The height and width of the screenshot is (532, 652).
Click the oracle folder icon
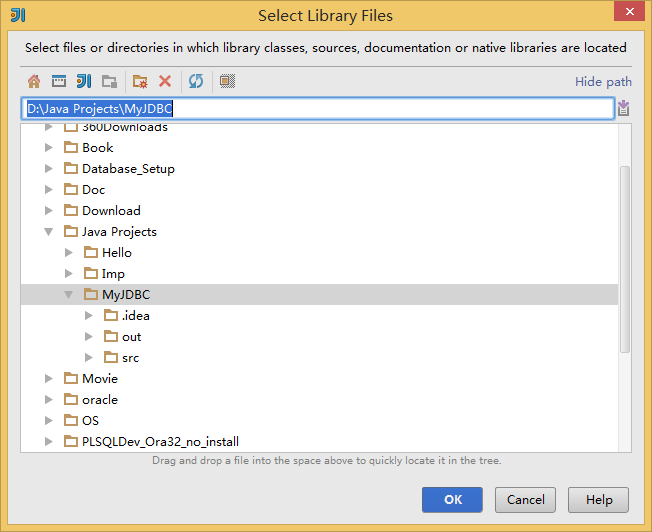coord(71,399)
